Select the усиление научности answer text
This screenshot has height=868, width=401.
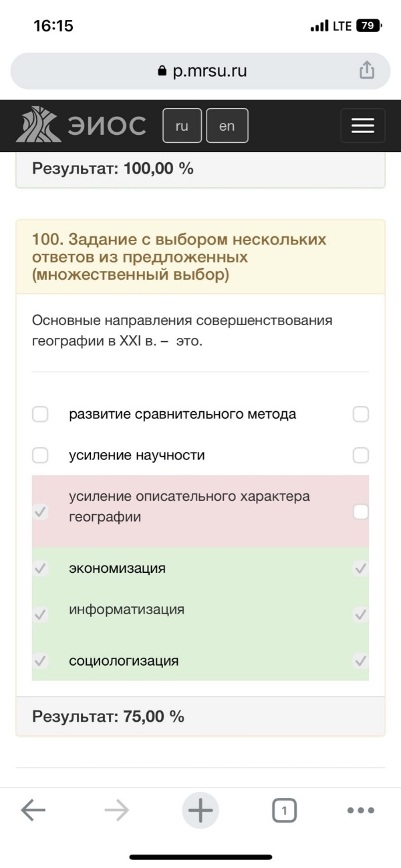(136, 455)
